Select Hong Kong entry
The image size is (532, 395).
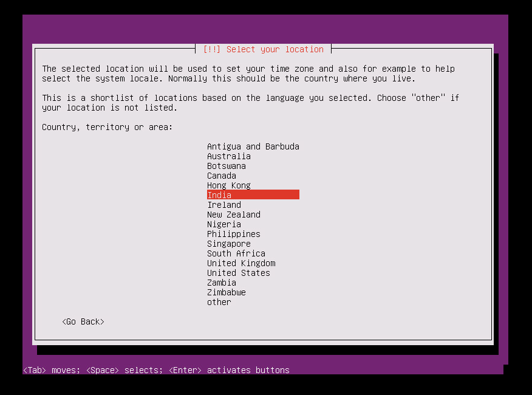[x=229, y=185]
